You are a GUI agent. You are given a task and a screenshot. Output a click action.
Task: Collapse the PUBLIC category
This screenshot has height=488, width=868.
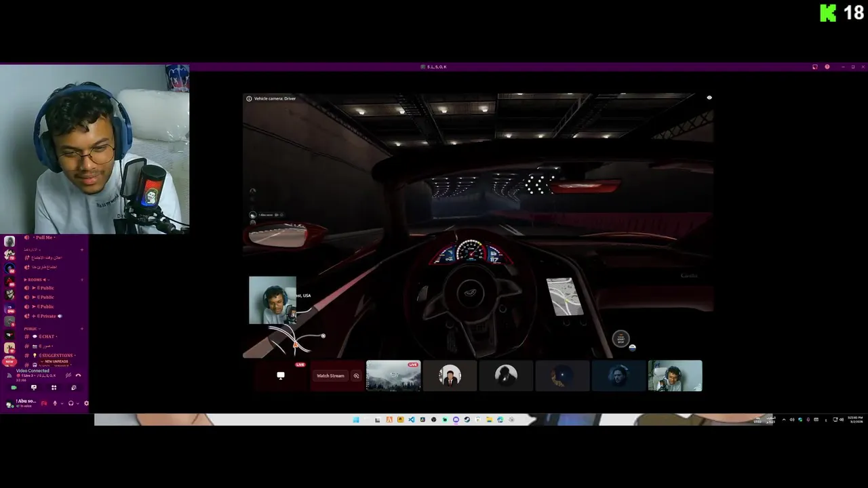coord(32,329)
